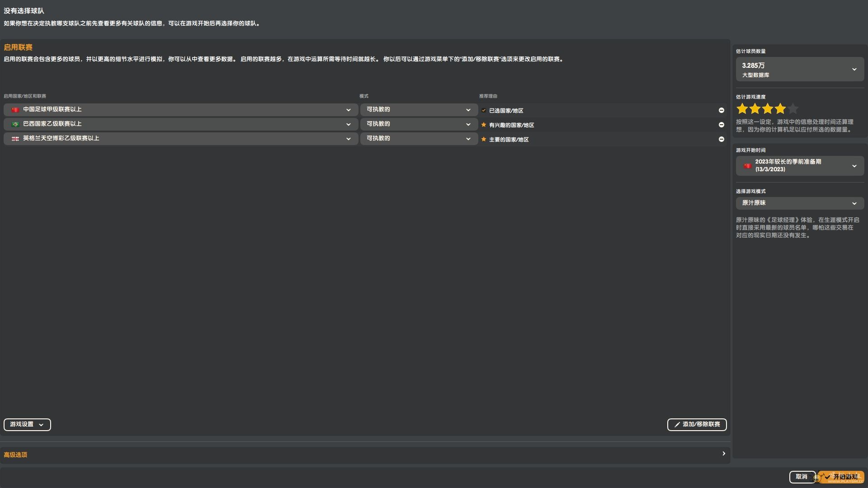Remove the Brazil league row with its minus icon
Image resolution: width=868 pixels, height=488 pixels.
722,125
